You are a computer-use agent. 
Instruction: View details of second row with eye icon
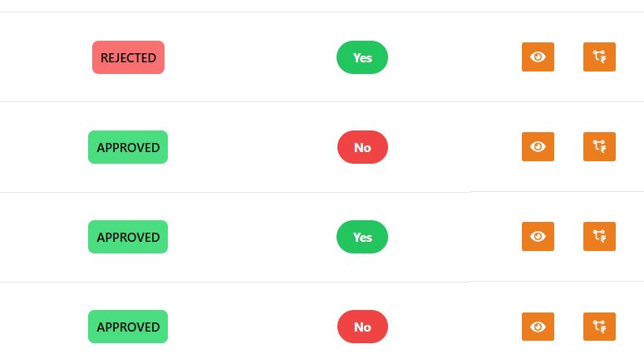(x=538, y=146)
